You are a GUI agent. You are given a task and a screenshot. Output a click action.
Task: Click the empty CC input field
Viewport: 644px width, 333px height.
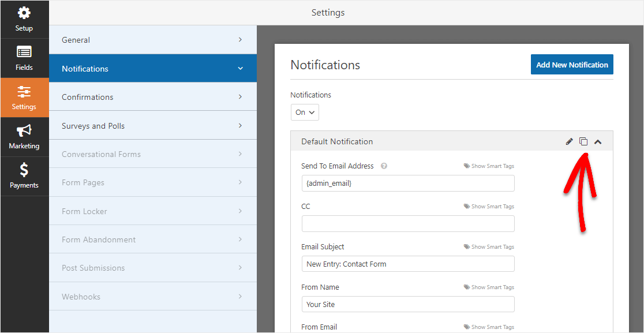tap(408, 223)
